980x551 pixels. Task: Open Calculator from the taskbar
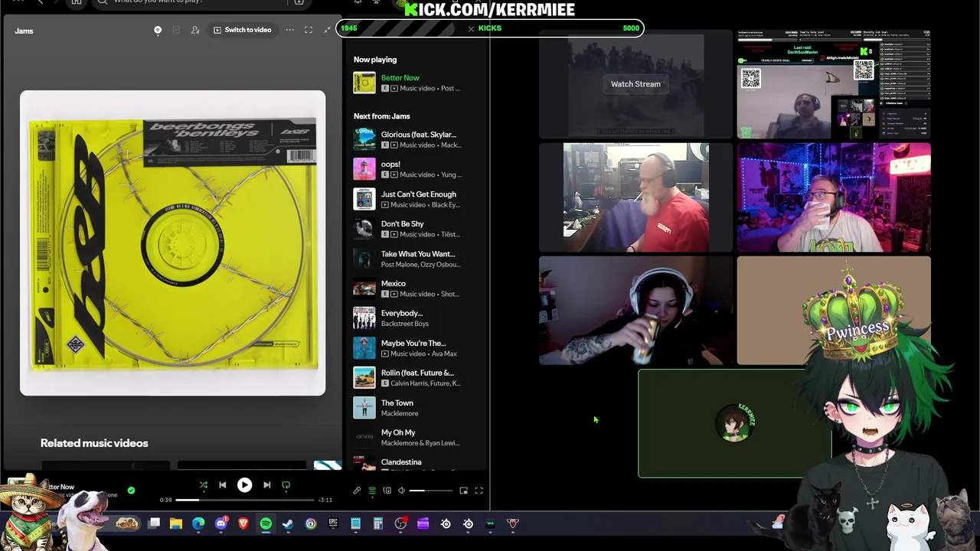click(377, 523)
